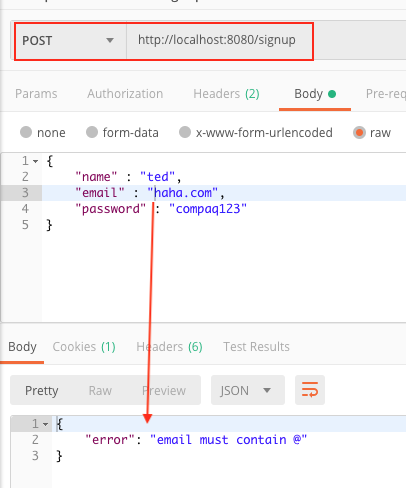The height and width of the screenshot is (488, 406).
Task: Switch to the Pre-request tab
Action: pos(386,94)
